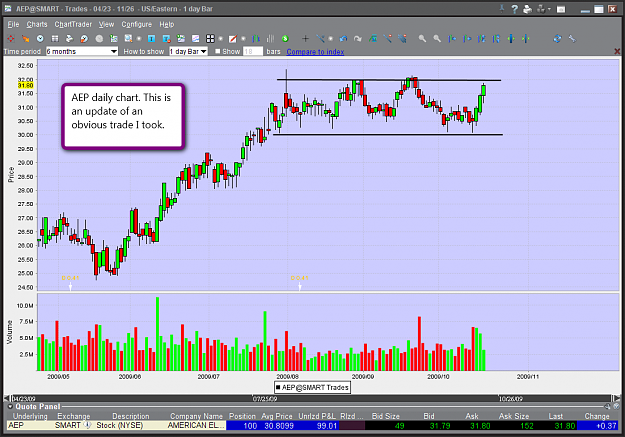Open the ChartTrader menu

[x=73, y=24]
